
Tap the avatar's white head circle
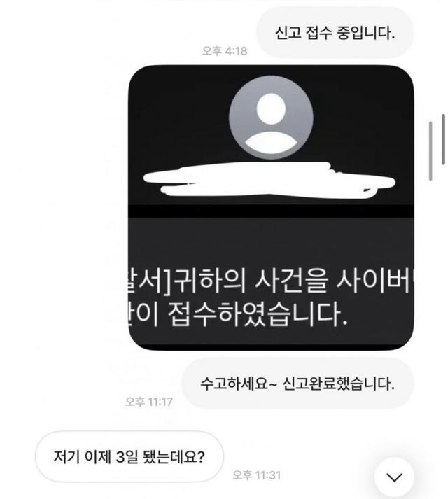pyautogui.click(x=271, y=108)
